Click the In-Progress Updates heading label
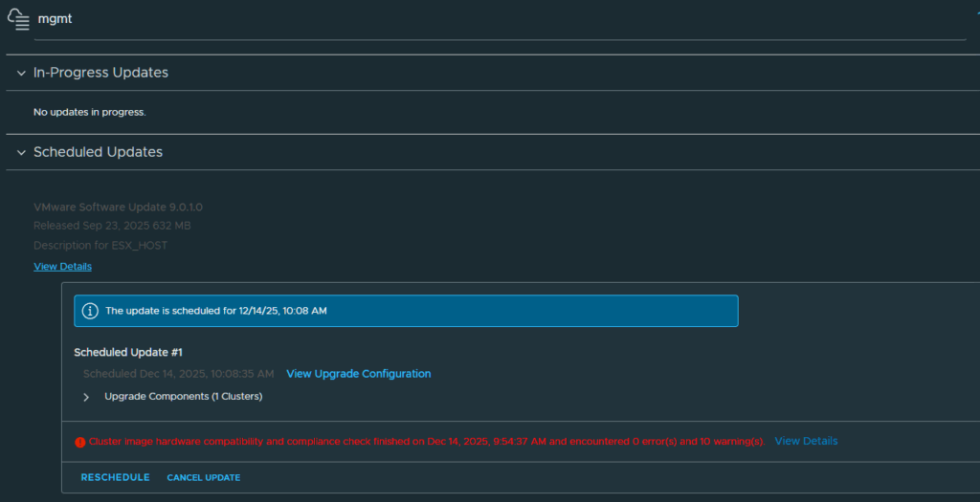The height and width of the screenshot is (502, 980). point(100,73)
